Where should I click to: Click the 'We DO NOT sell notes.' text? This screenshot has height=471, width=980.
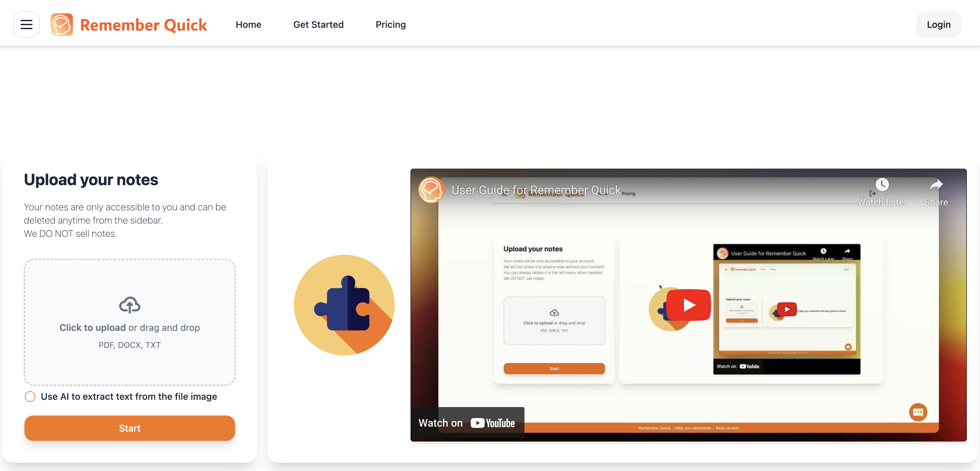tap(71, 234)
